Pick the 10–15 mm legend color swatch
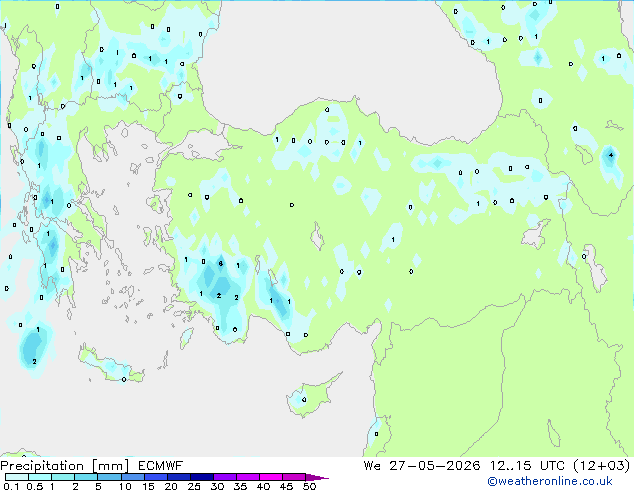This screenshot has height=490, width=634. (132, 477)
